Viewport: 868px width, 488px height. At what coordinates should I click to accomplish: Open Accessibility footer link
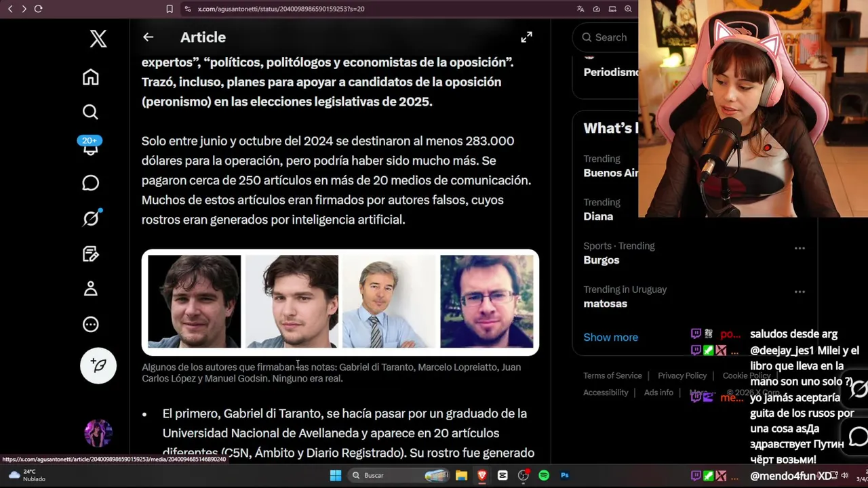[x=606, y=392]
